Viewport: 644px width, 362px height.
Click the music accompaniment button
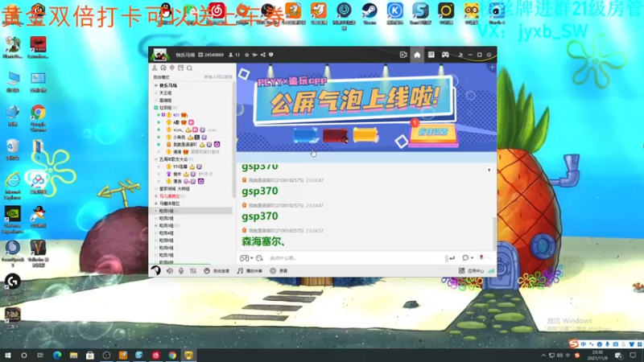[250, 271]
